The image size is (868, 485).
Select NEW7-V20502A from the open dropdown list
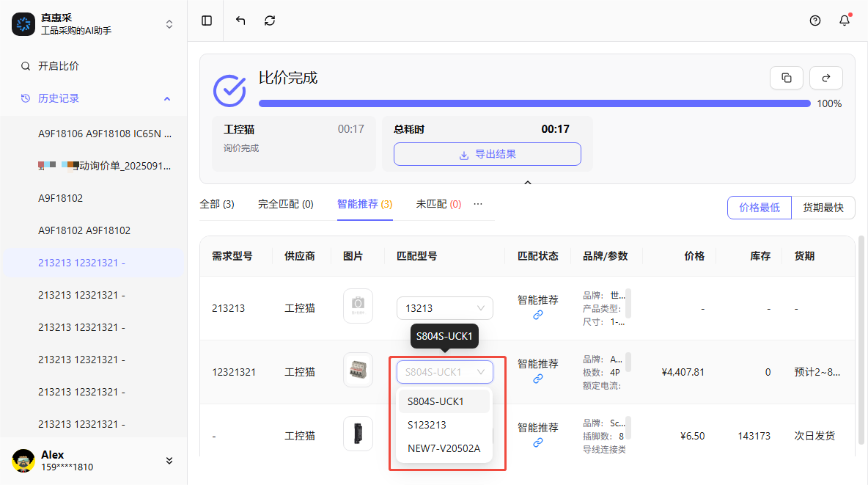coord(444,448)
